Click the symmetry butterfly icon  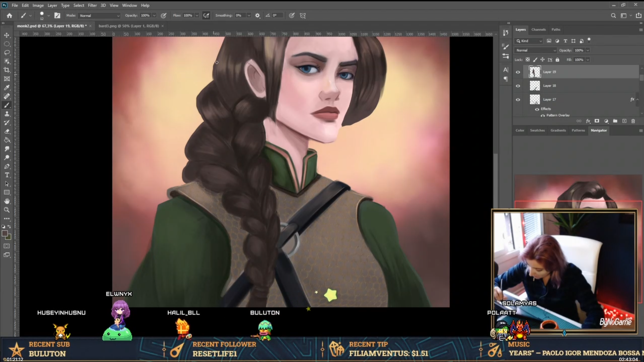click(303, 15)
